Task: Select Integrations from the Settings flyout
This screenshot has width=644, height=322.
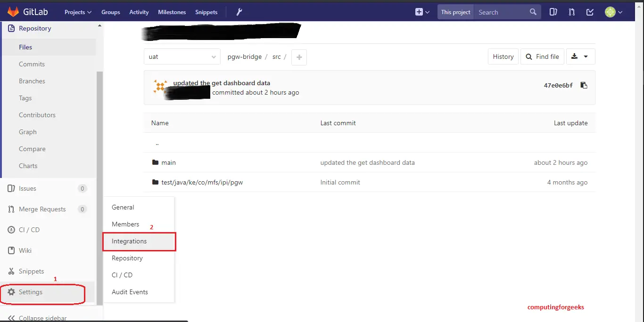Action: pos(129,241)
